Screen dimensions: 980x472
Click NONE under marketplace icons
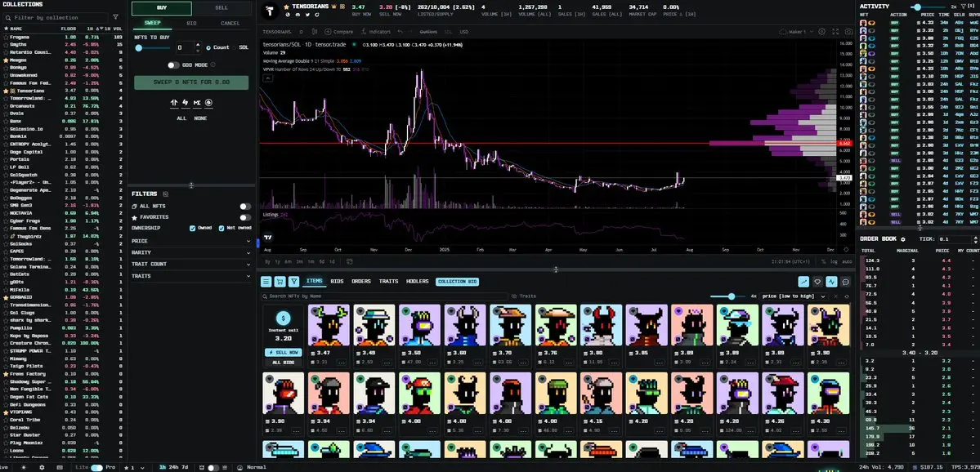[x=200, y=118]
